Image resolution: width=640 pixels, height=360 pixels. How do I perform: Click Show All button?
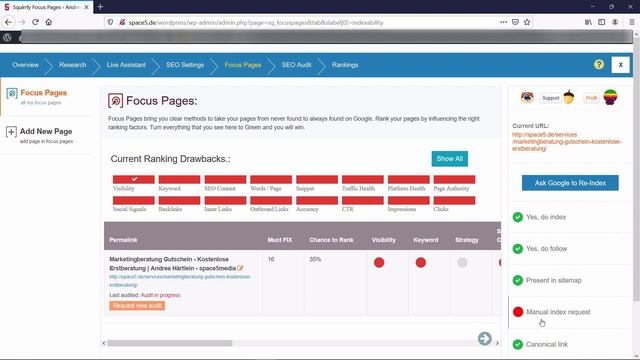click(x=450, y=159)
